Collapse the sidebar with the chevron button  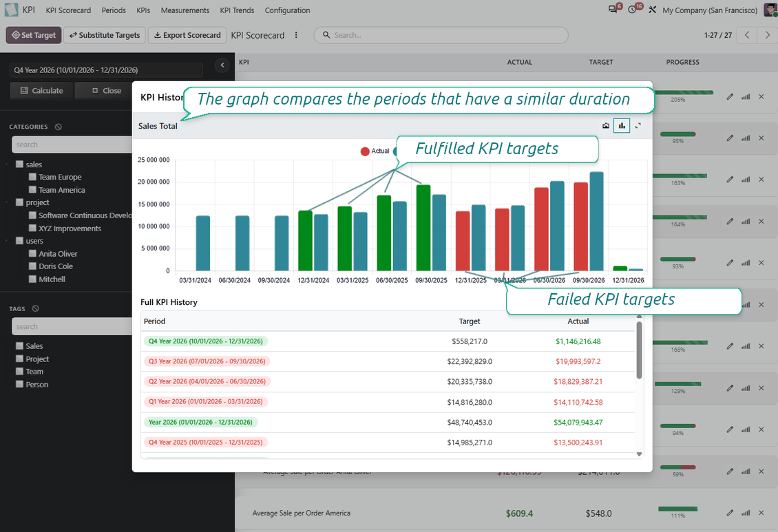tap(222, 65)
